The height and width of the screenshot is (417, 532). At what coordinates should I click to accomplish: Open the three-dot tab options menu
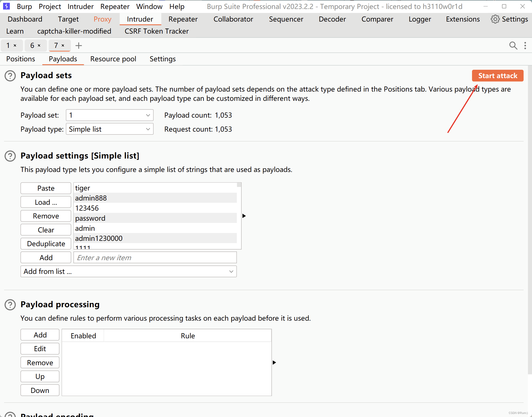(x=525, y=45)
